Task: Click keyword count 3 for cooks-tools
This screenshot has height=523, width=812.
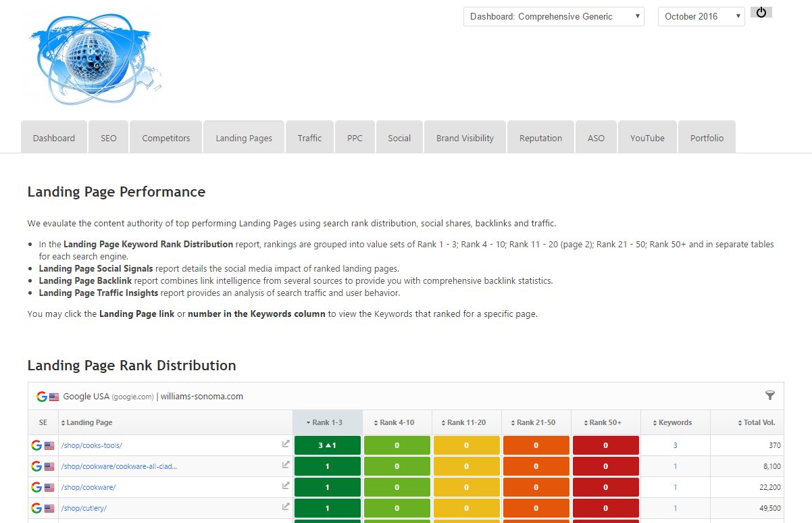Action: 675,445
